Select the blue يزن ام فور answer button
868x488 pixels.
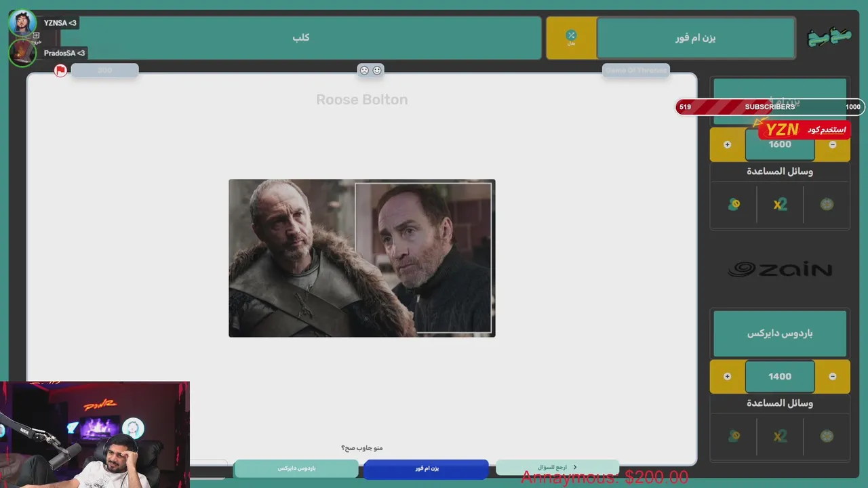click(x=426, y=468)
